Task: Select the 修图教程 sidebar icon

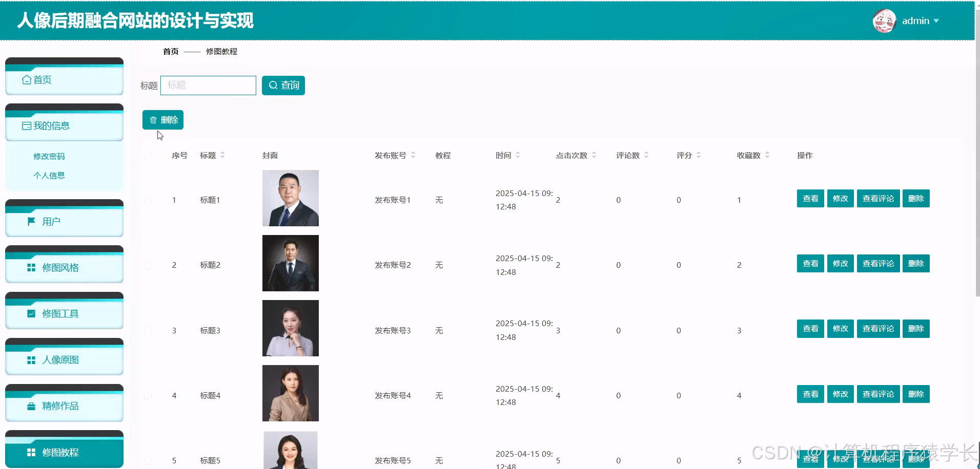Action: point(31,452)
